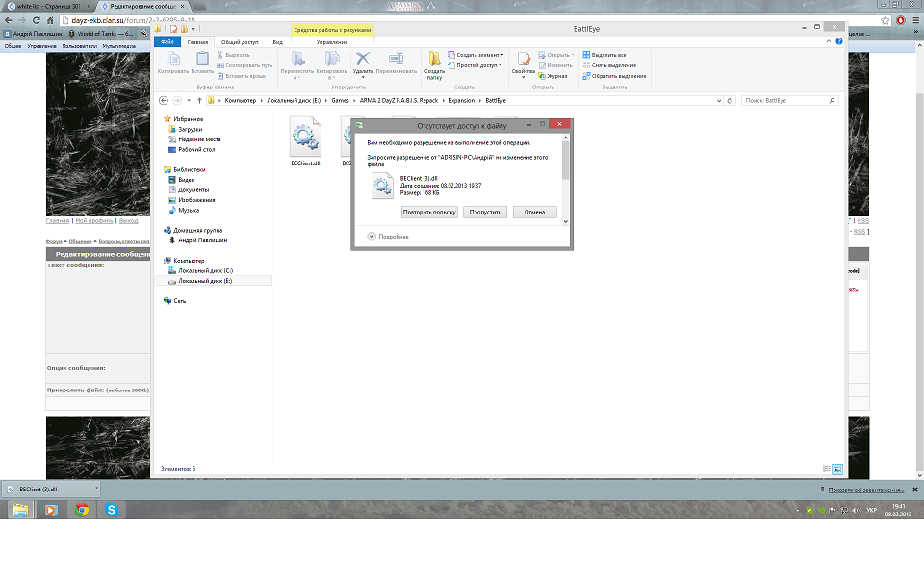Open recent locations dropdown near back arrows

(189, 101)
